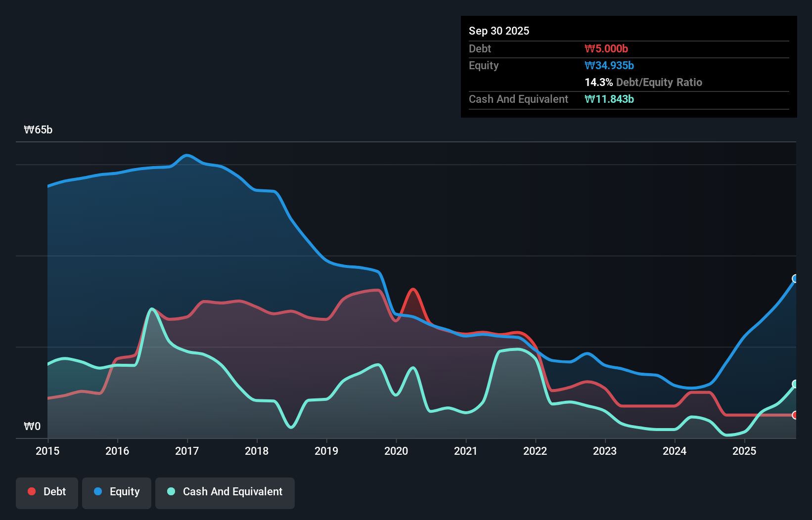Click the Equity value ₩34.935b link
Screen dimensions: 812x520
pyautogui.click(x=609, y=65)
